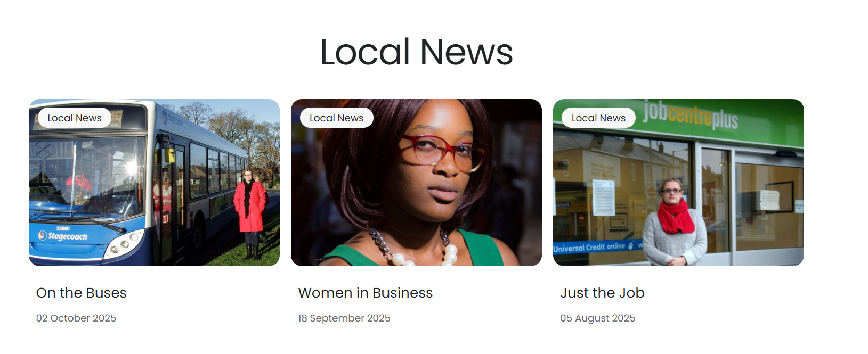Select the Local News tag on the jobcentre photo
The width and height of the screenshot is (868, 354).
[x=598, y=118]
